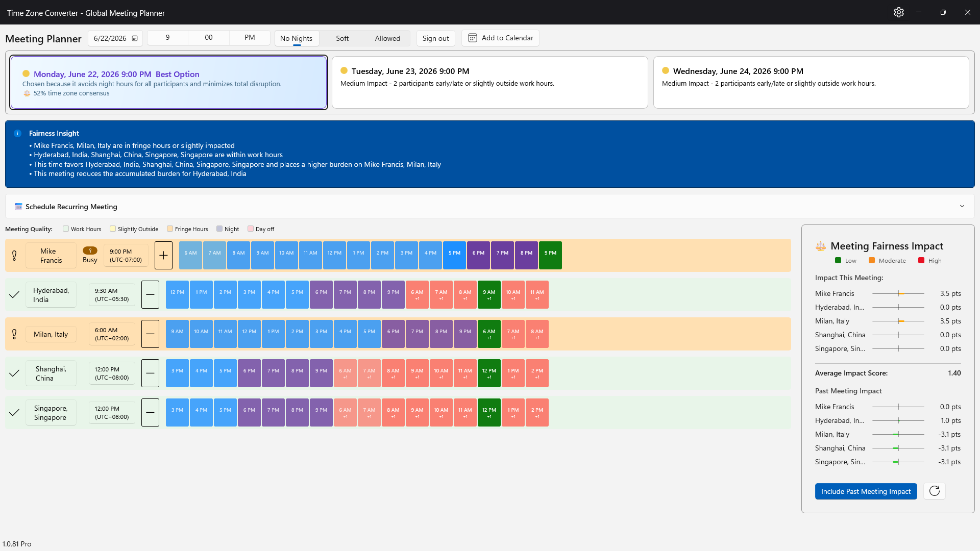Click the Fairness Insight info icon

tap(18, 134)
